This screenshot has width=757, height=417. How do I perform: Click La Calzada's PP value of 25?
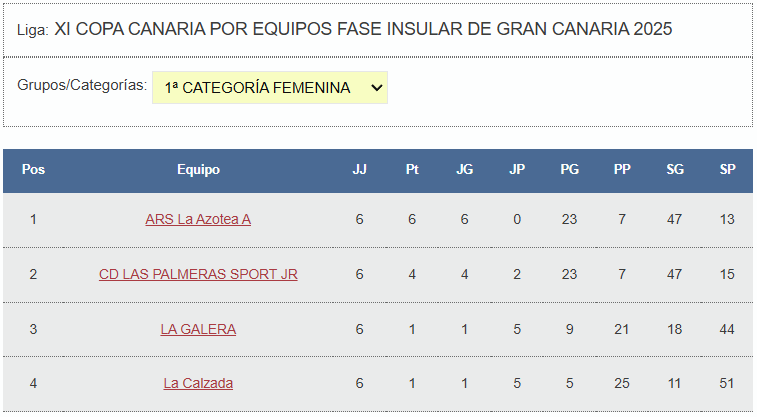(622, 383)
